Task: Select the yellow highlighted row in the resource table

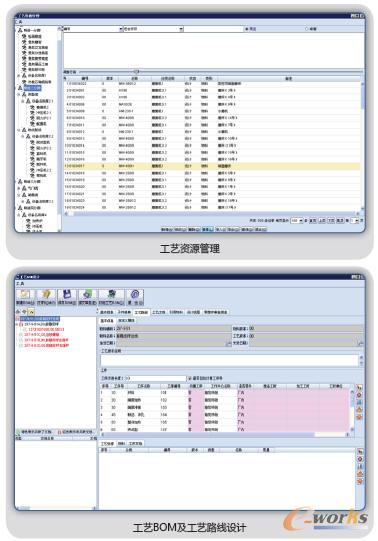Action: point(212,166)
